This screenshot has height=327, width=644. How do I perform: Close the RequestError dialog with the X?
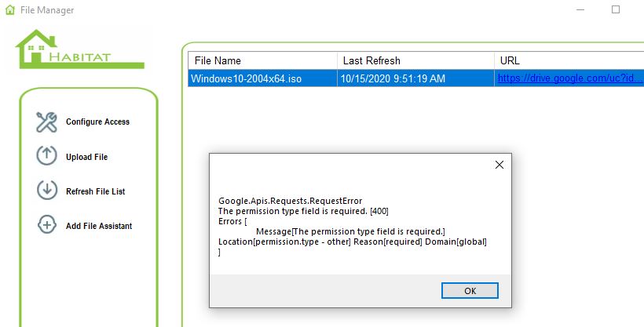click(499, 165)
